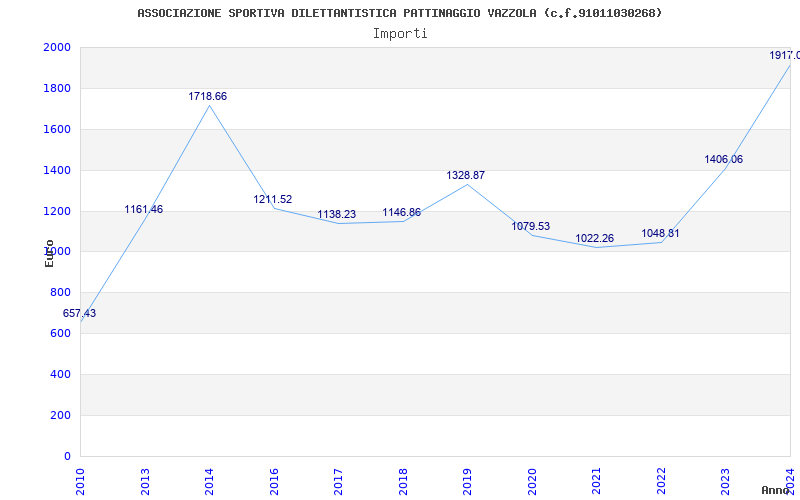Click the x-axis year 2010

pyautogui.click(x=80, y=482)
